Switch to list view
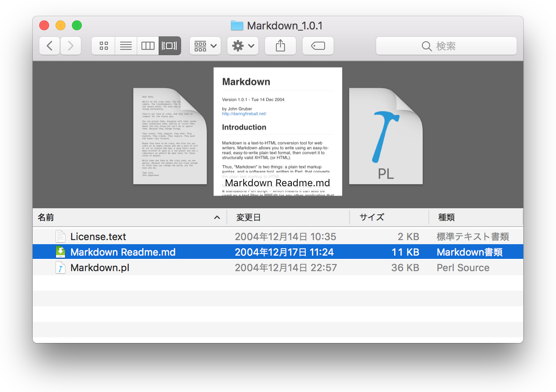Image resolution: width=556 pixels, height=392 pixels. (126, 46)
